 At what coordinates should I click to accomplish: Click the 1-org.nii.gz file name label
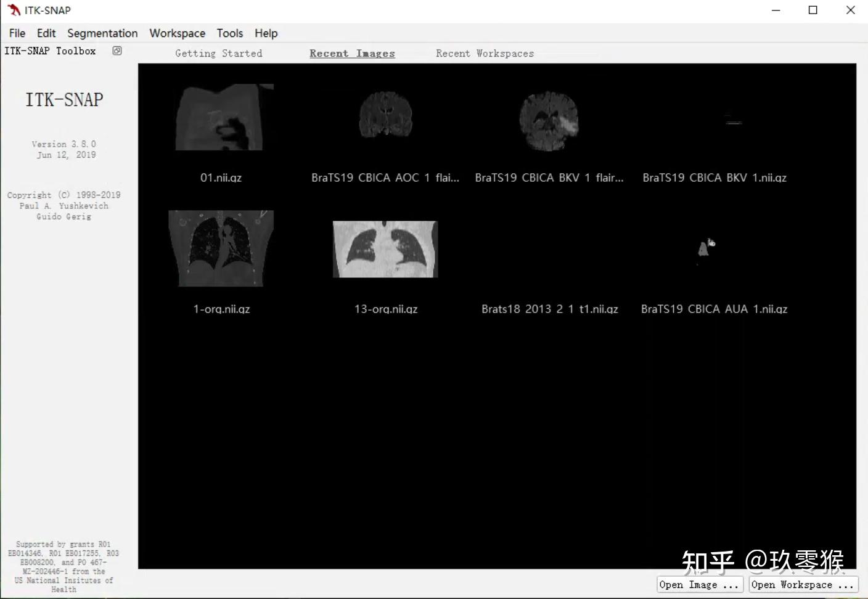tap(222, 309)
